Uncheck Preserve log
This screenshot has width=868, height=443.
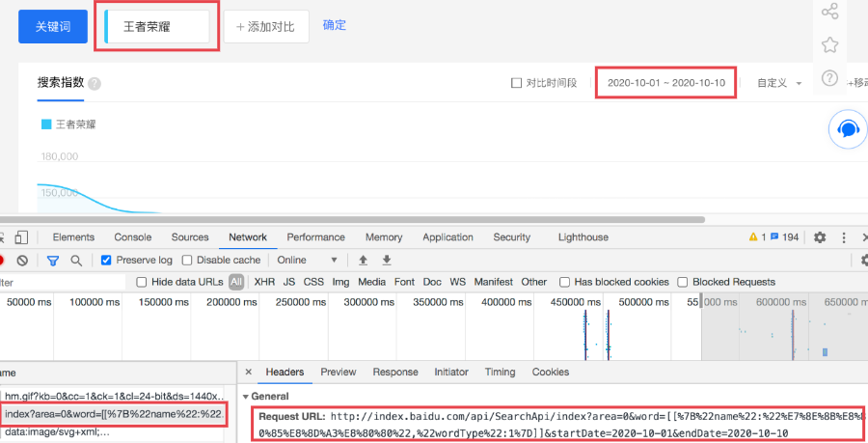106,260
